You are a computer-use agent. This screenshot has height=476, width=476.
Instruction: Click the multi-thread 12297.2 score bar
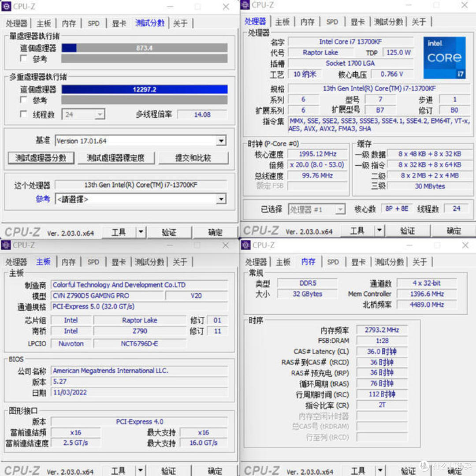pyautogui.click(x=144, y=89)
